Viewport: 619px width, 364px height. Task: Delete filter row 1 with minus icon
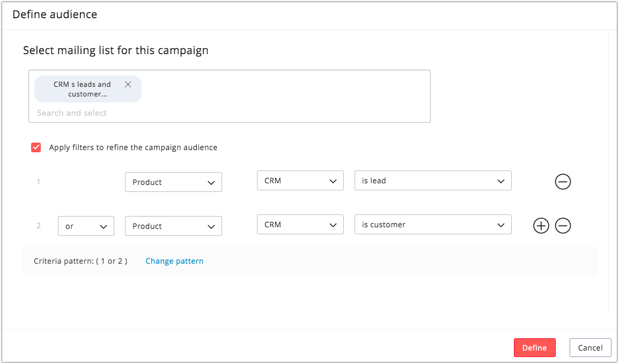[x=563, y=182]
